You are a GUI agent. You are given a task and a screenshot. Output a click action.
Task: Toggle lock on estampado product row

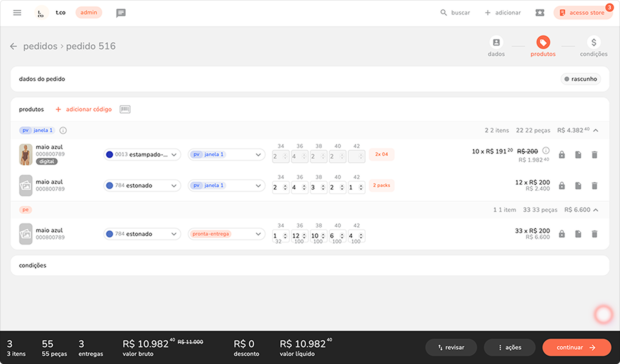tap(562, 155)
